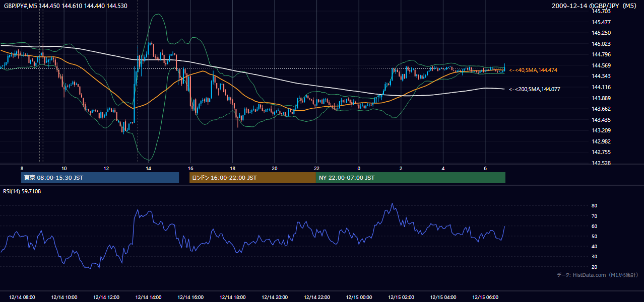
Task: Click the hour 14 tick label under price chart
Action: pos(148,168)
